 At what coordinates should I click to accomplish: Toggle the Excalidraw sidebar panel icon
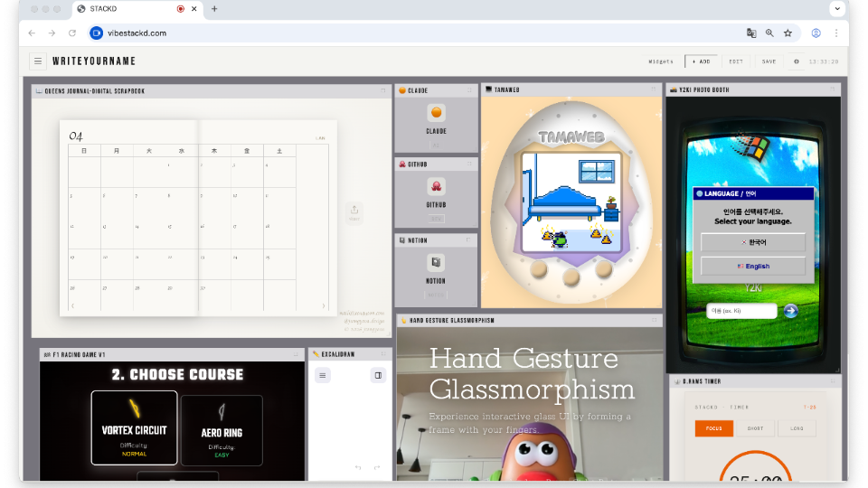point(378,375)
